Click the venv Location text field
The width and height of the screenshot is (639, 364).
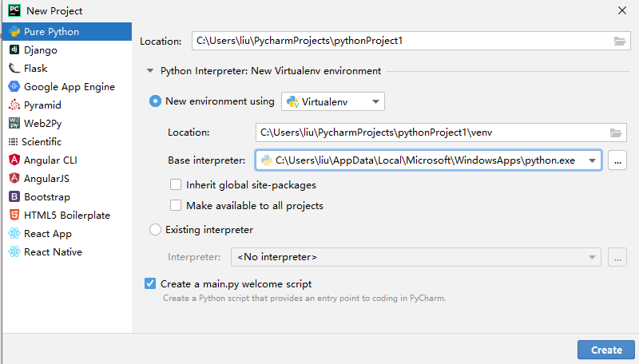point(431,133)
